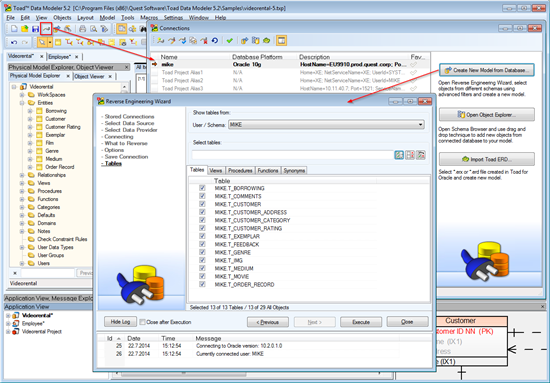Click the Invert Selection icon in wizard
Screen dimensions: 550x383
[421, 155]
